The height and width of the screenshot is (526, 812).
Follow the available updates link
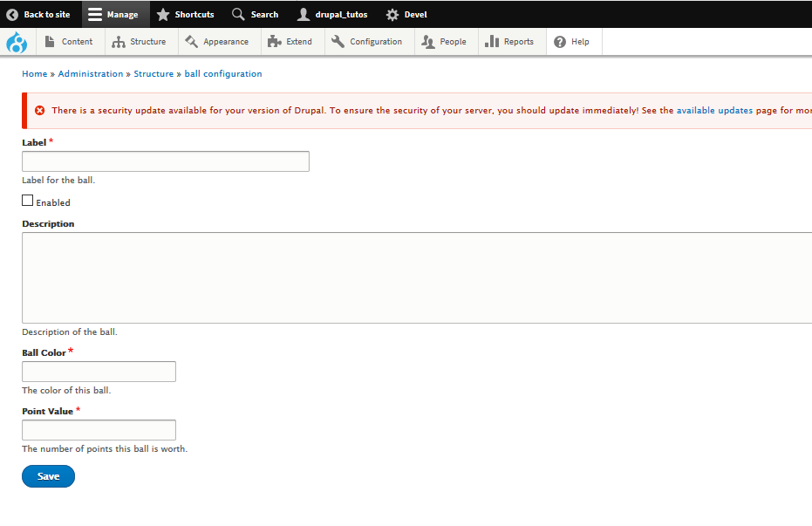[x=708, y=111]
